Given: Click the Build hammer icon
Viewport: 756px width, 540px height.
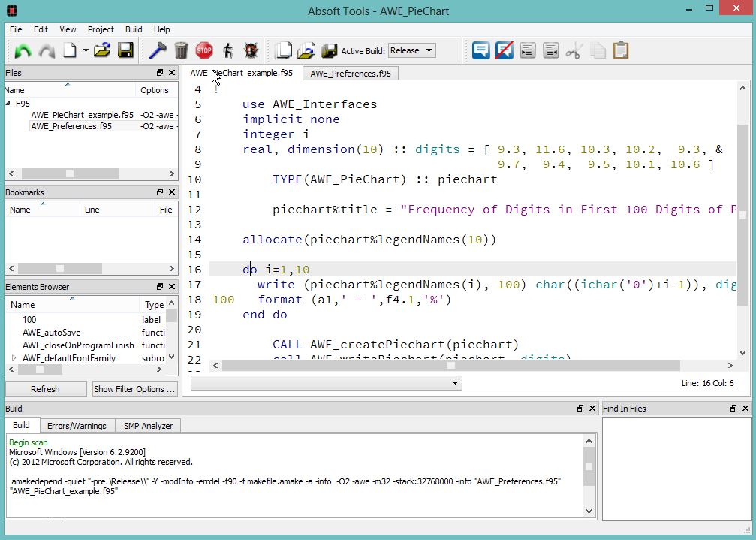Looking at the screenshot, I should click(x=158, y=51).
